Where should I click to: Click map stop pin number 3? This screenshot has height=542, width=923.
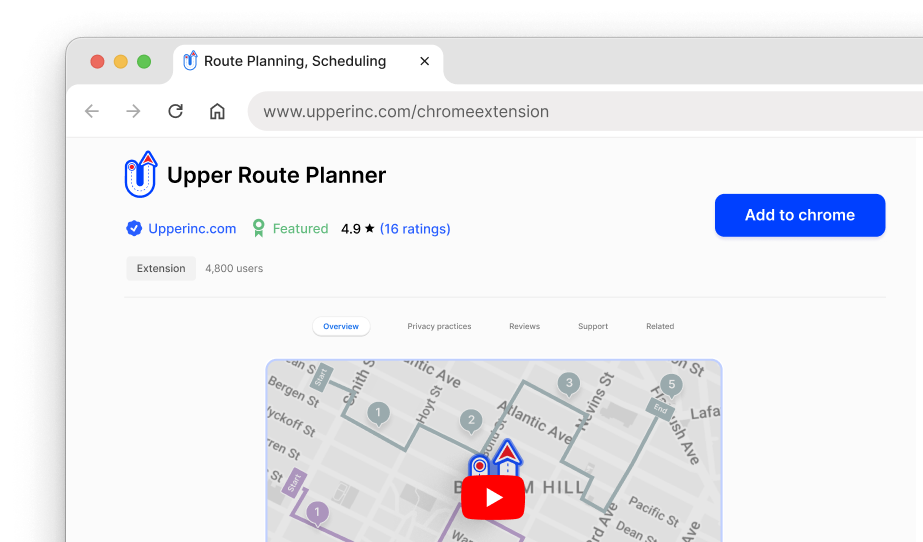coord(569,384)
